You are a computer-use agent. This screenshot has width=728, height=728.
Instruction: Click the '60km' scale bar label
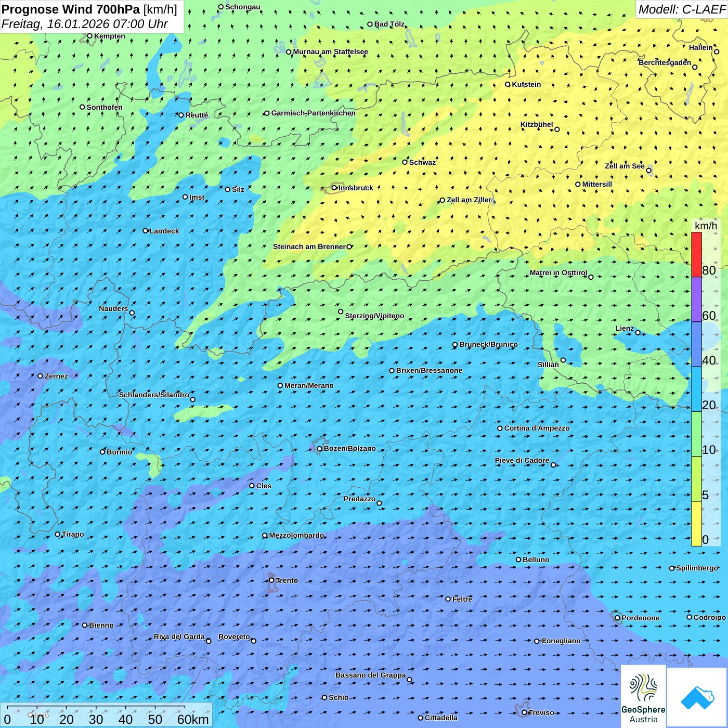coord(193,720)
